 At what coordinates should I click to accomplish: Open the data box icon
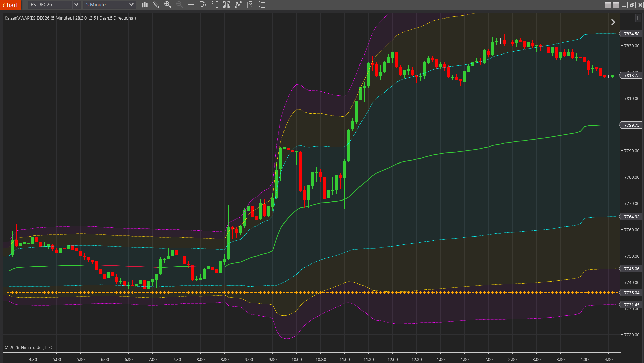203,5
